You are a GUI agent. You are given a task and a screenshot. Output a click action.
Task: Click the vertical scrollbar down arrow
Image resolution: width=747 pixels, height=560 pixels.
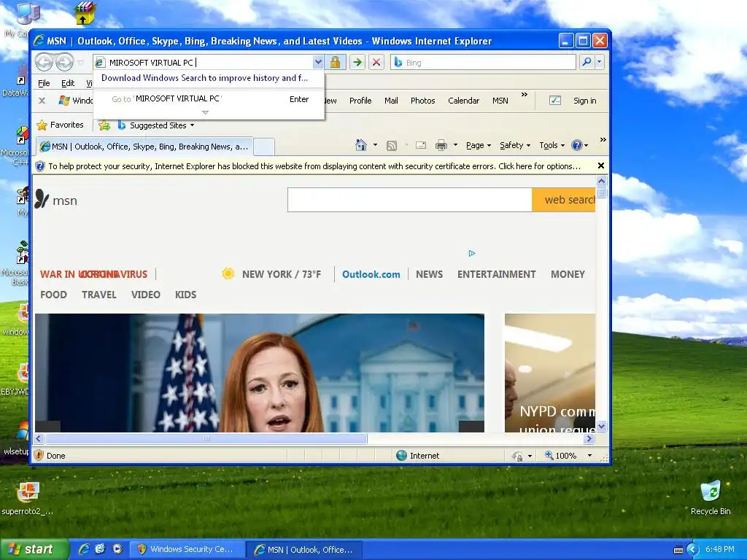click(601, 426)
